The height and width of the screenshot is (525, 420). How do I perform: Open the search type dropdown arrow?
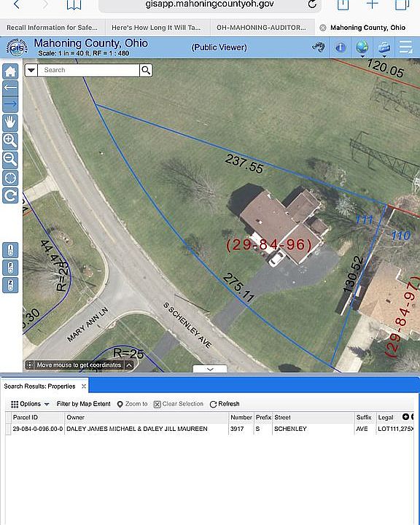point(31,70)
